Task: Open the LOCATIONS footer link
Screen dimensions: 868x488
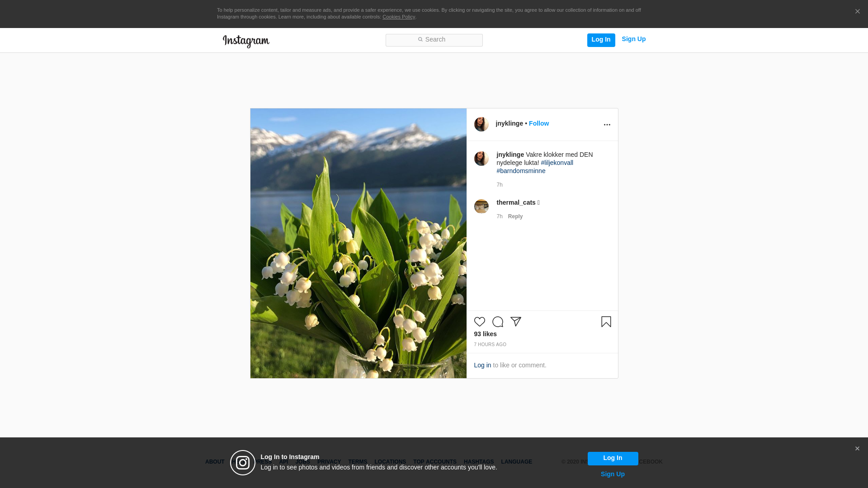Action: [x=390, y=462]
